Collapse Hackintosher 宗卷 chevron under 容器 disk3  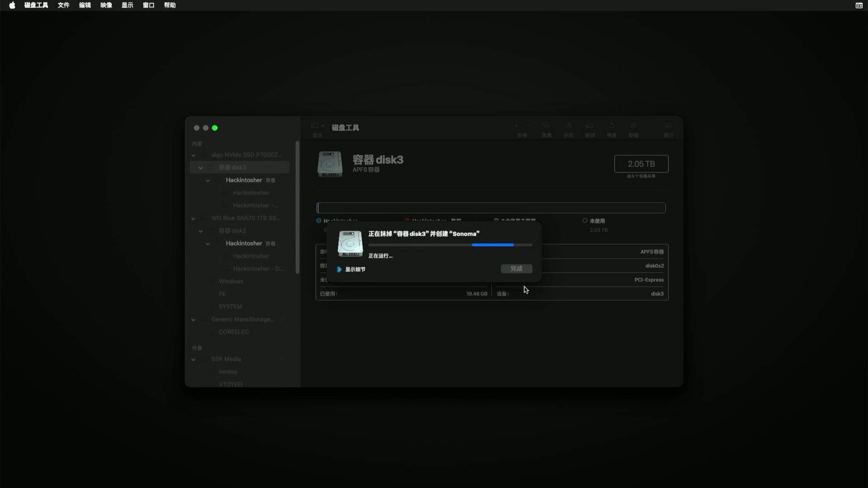(x=208, y=181)
